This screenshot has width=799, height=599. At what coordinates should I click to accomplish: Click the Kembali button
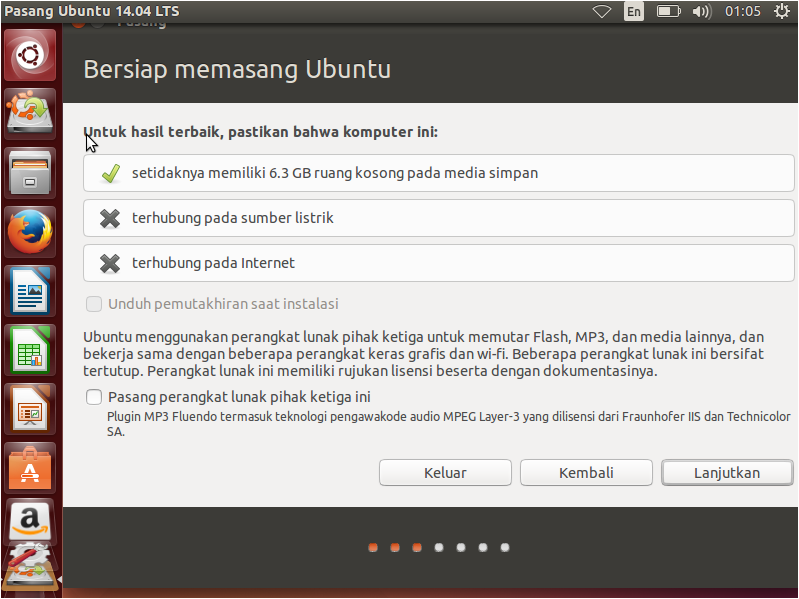coord(586,473)
